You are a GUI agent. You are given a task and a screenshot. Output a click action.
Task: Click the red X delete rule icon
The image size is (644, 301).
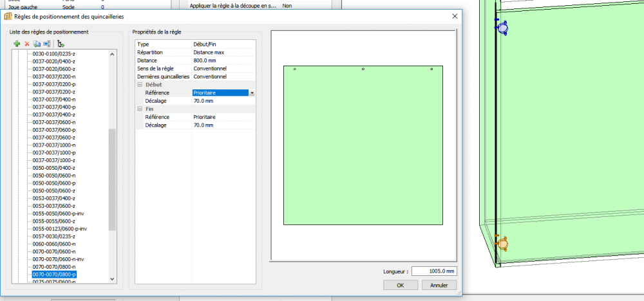tap(27, 44)
